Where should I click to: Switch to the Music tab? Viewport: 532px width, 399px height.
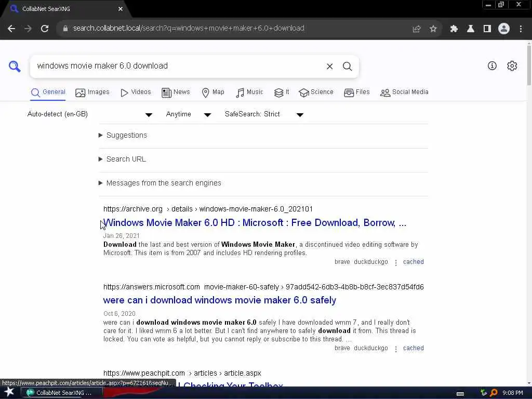(x=249, y=92)
